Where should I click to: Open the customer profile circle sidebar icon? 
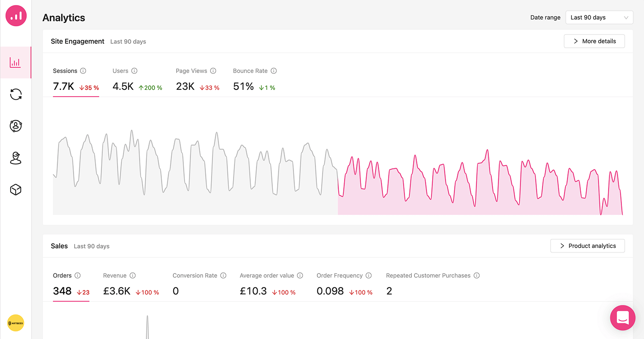pyautogui.click(x=16, y=126)
